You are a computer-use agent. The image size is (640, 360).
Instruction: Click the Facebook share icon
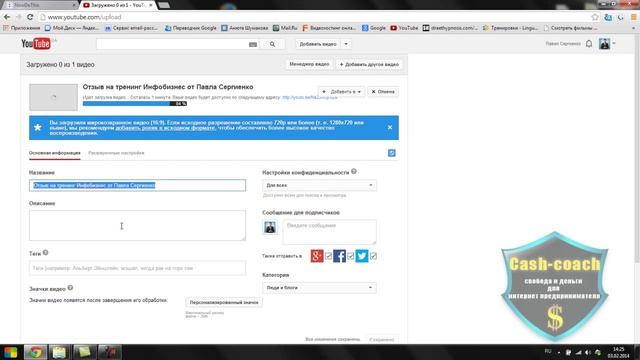[339, 256]
